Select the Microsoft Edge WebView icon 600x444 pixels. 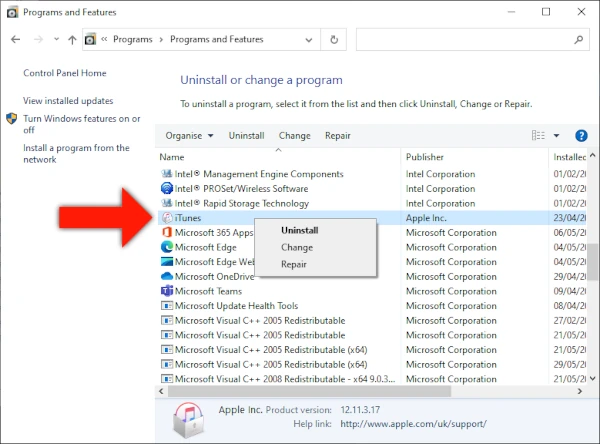[x=167, y=262]
